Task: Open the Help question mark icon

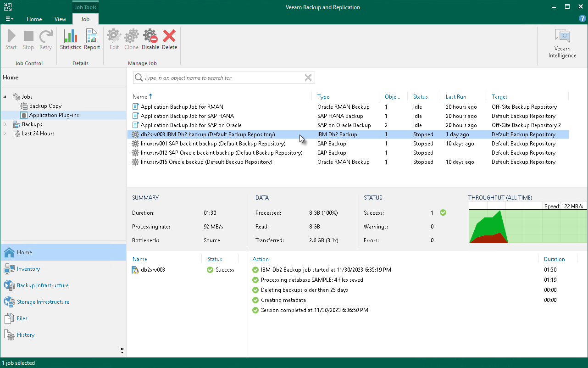Action: pyautogui.click(x=582, y=19)
